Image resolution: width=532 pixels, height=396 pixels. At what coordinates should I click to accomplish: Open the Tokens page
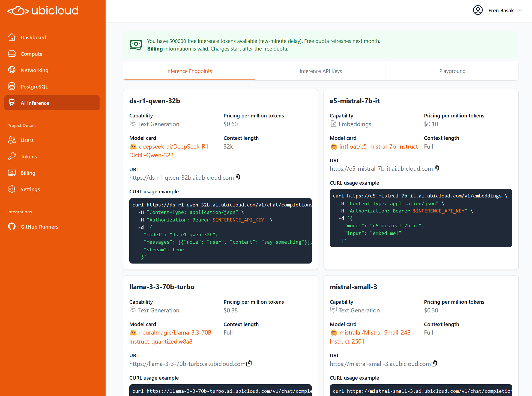pyautogui.click(x=52, y=156)
